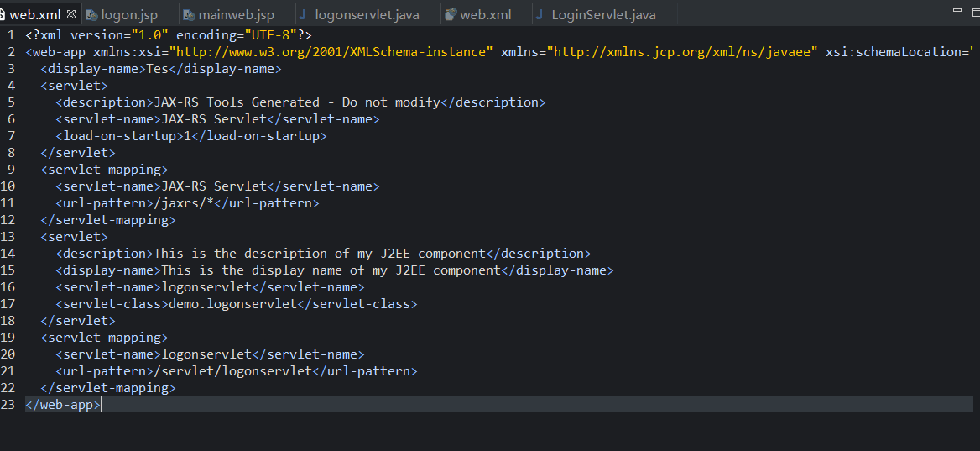980x451 pixels.
Task: Switch to the LoginServlet.java tab
Action: 602,15
